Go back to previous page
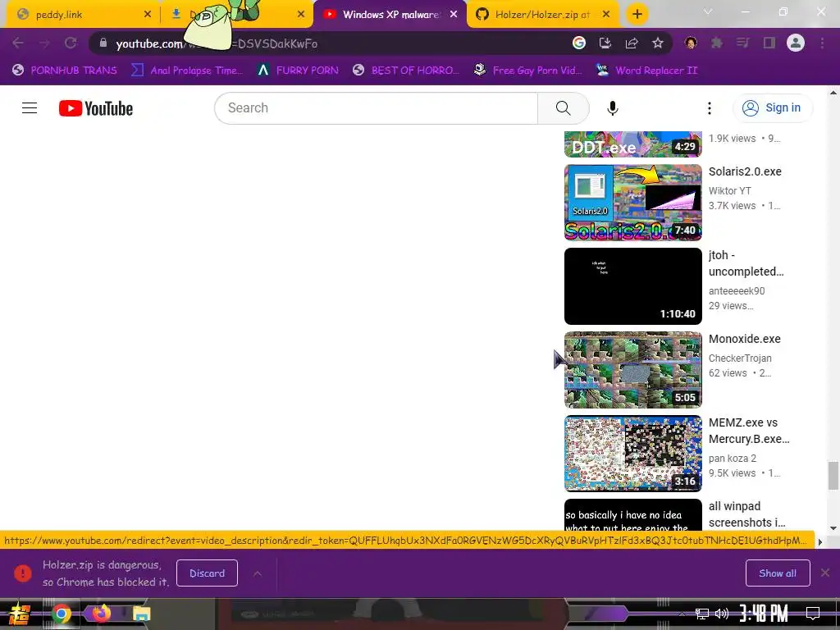The image size is (840, 630). point(18,43)
